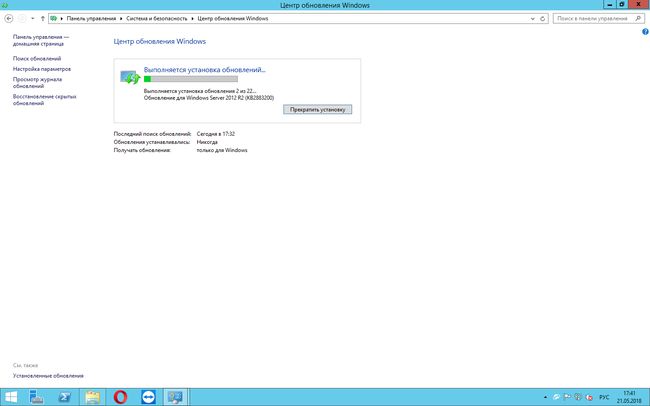Refresh the page with the refresh icon

[x=542, y=19]
